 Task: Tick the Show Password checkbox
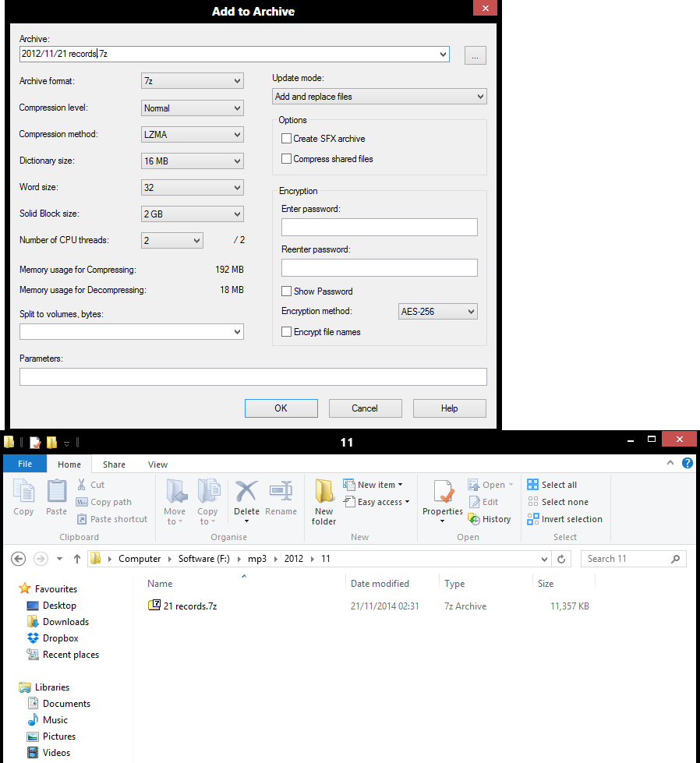[287, 291]
